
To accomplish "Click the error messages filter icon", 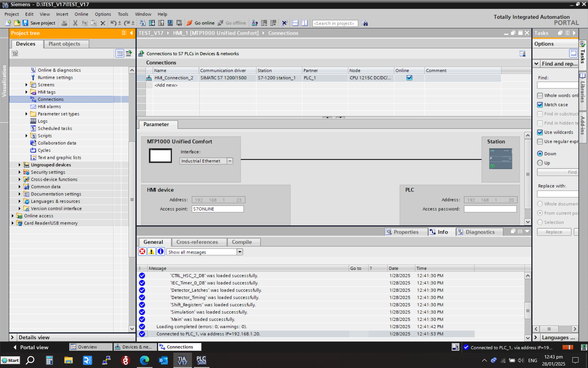I will pos(142,252).
